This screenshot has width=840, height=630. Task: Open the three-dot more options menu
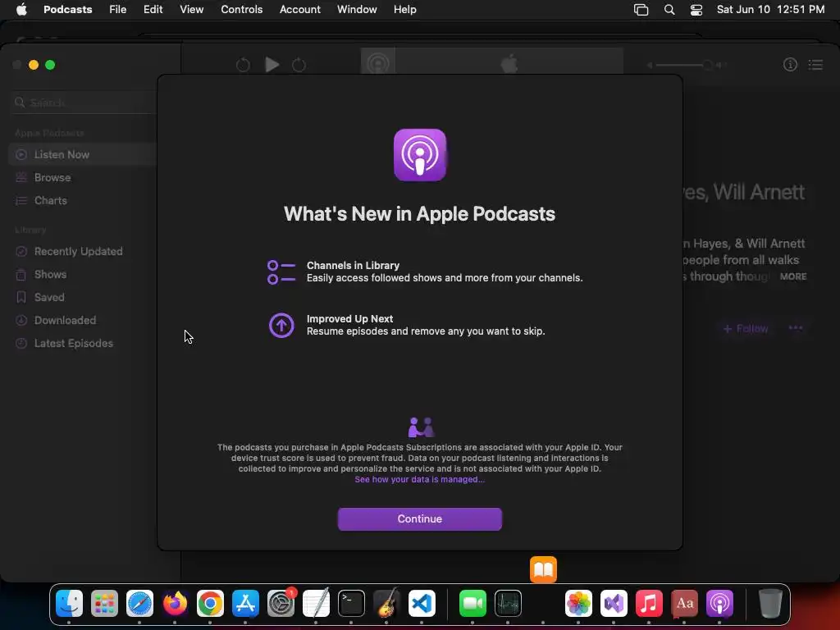pos(796,328)
